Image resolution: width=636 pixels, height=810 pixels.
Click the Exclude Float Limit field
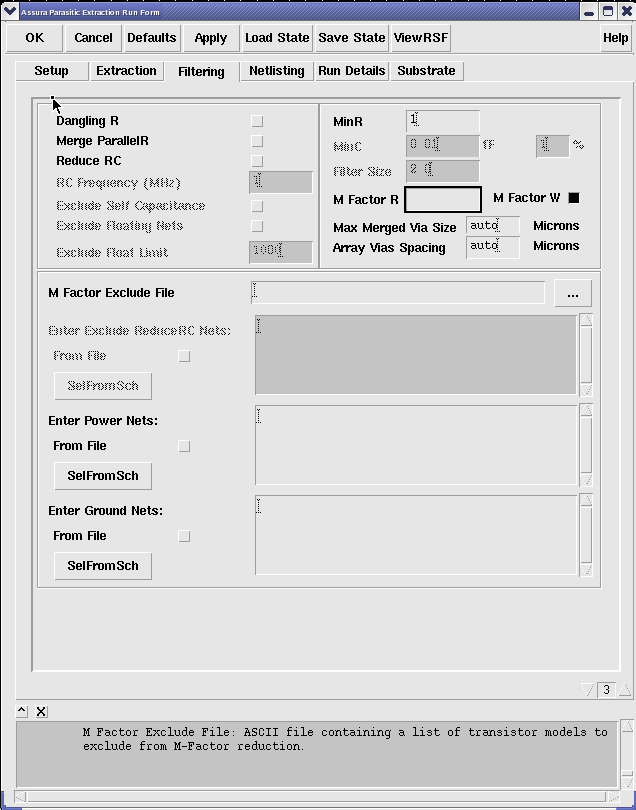point(281,252)
